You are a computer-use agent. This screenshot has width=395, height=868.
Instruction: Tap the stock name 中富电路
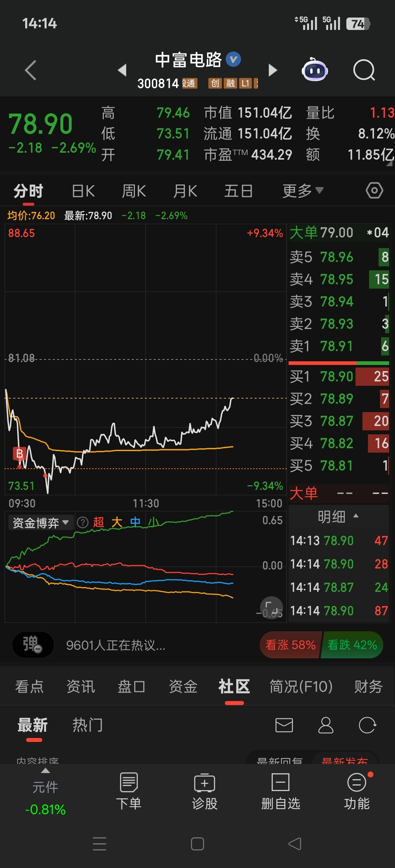pos(188,60)
